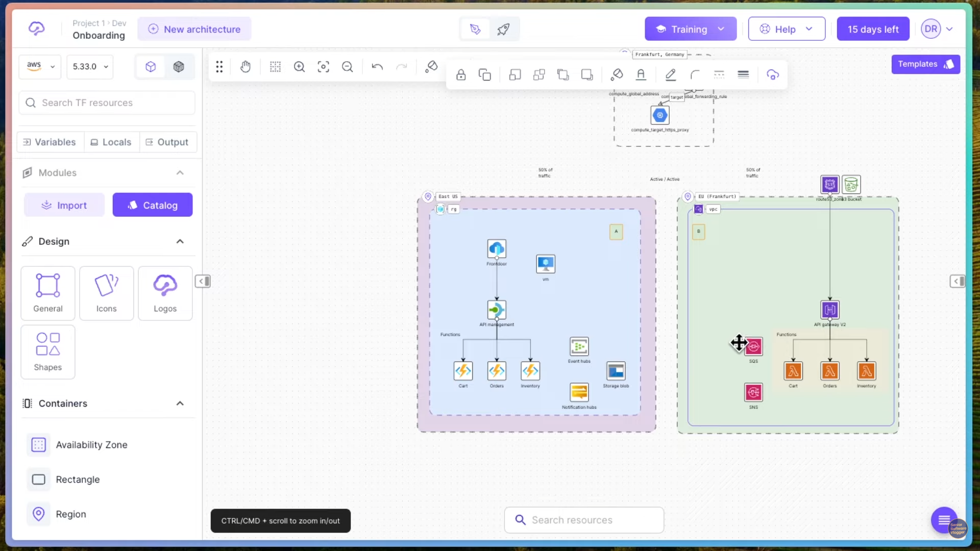Open the modules Catalog button
The width and height of the screenshot is (980, 551).
click(153, 205)
